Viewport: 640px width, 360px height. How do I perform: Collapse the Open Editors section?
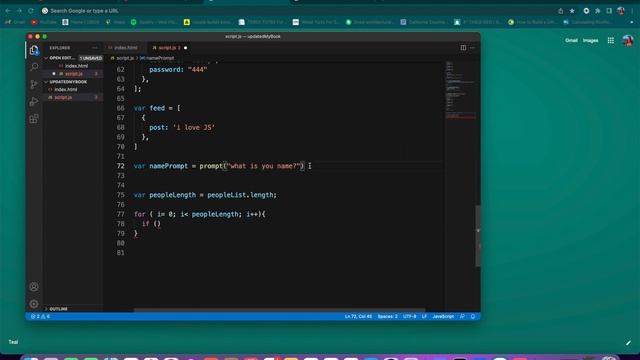pyautogui.click(x=61, y=58)
